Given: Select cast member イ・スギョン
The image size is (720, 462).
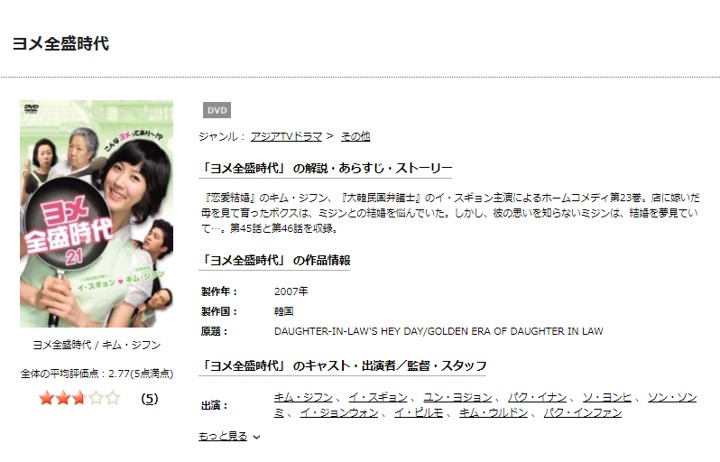Looking at the screenshot, I should pos(378,397).
